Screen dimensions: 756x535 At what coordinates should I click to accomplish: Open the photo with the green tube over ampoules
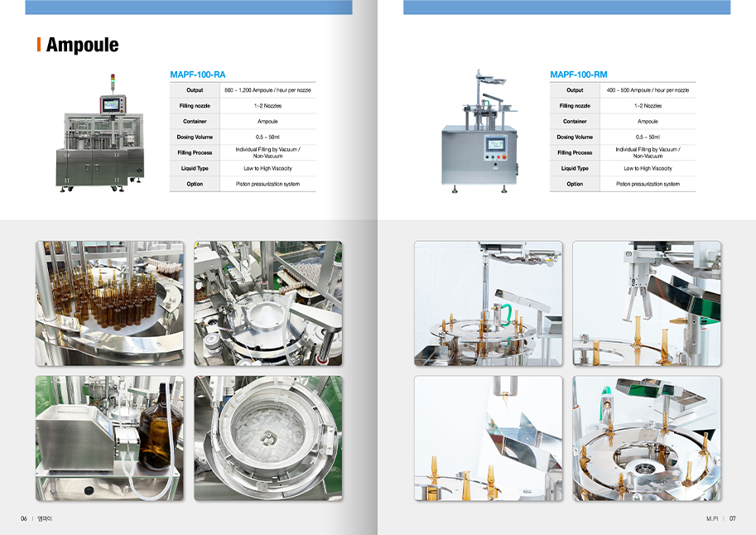(x=488, y=303)
